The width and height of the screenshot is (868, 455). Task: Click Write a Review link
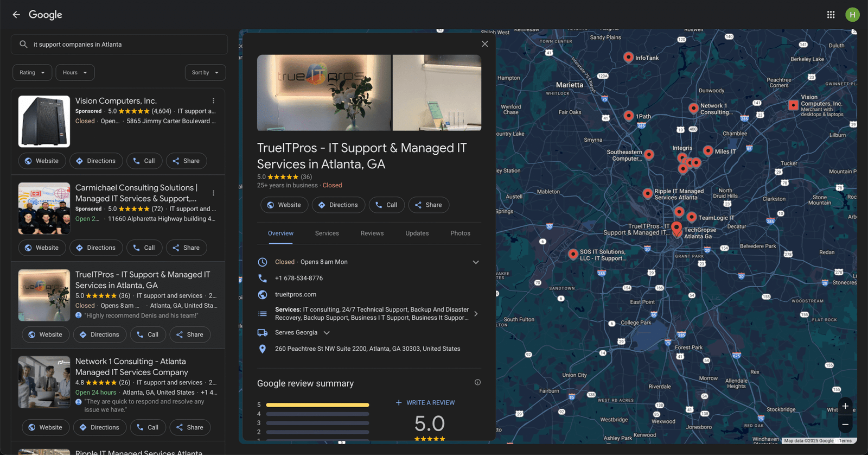[x=425, y=403]
